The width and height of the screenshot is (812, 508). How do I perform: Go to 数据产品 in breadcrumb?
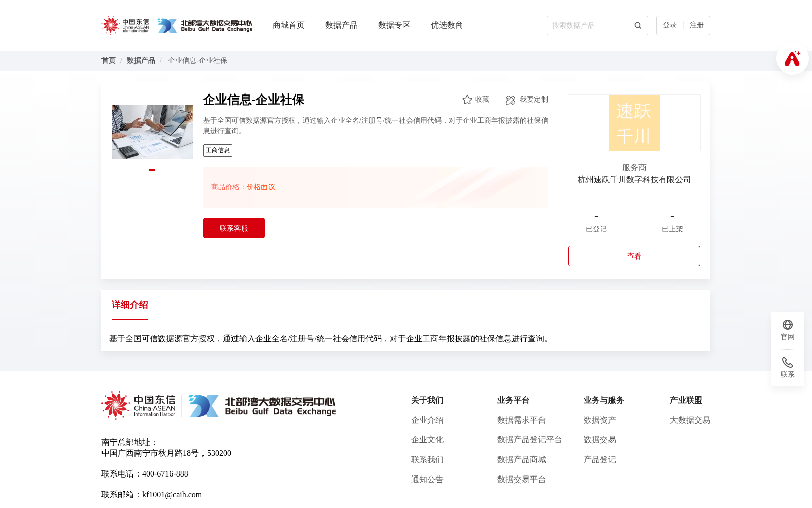(141, 61)
